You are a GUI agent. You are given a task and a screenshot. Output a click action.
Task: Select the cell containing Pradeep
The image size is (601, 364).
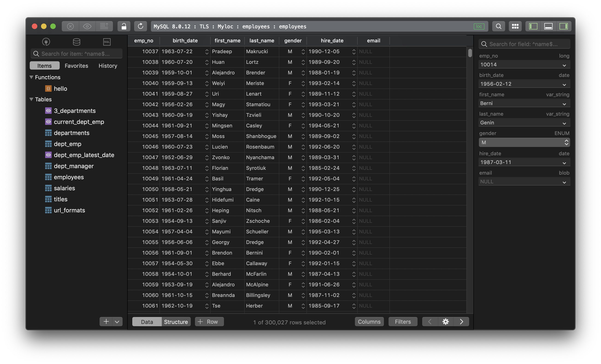coord(227,51)
